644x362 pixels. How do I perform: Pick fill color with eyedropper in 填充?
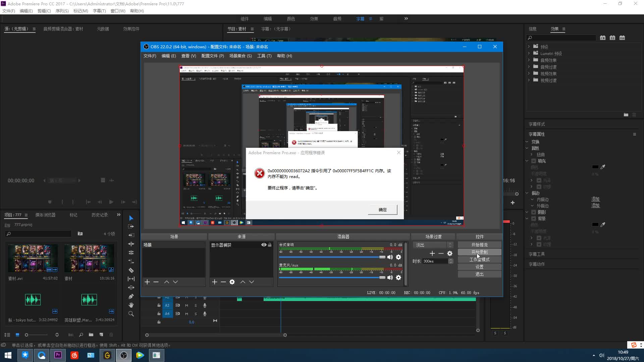click(603, 167)
